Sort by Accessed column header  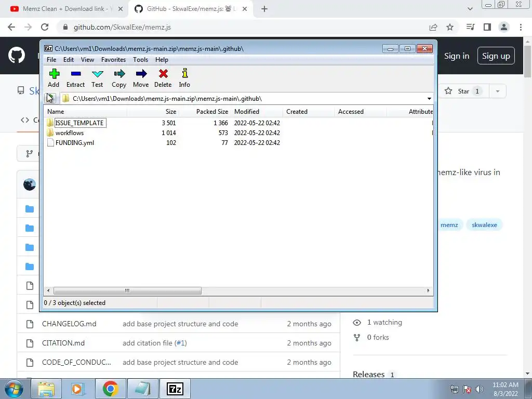361,112
